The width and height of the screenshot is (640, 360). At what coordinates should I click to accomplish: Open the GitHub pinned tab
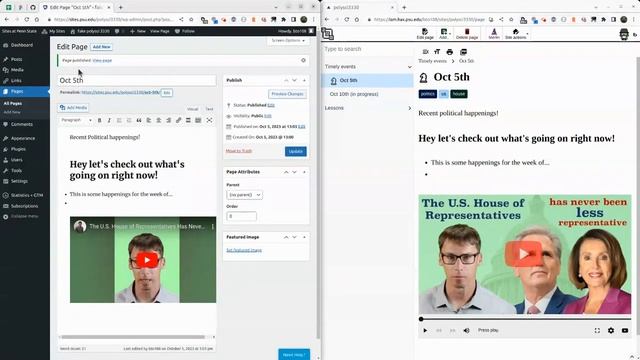(33, 7)
